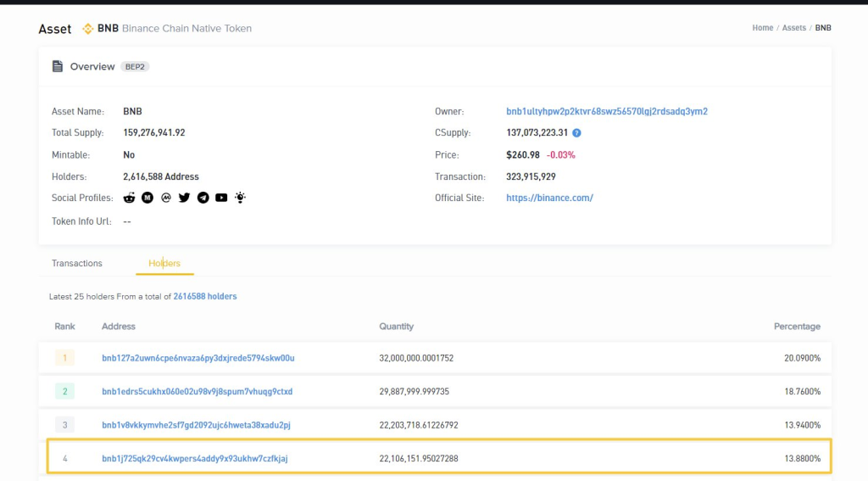The image size is (868, 481).
Task: Open the Reddit social profile icon
Action: point(129,198)
